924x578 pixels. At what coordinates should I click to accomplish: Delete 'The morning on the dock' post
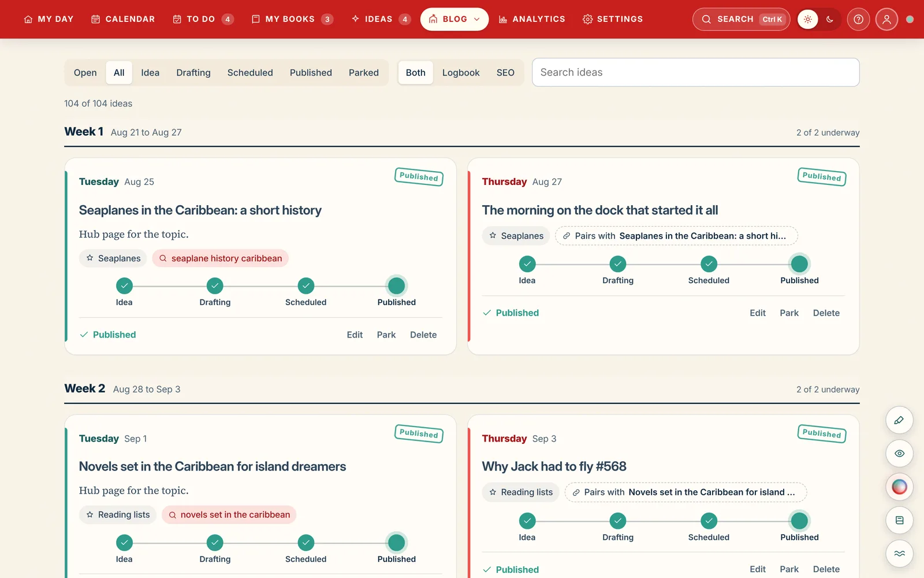tap(826, 313)
